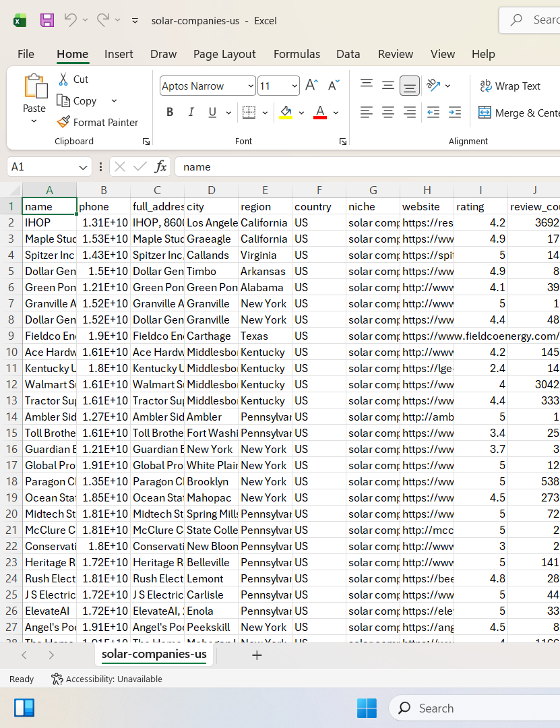The height and width of the screenshot is (728, 560).
Task: Select Bottom Align icon
Action: (410, 86)
